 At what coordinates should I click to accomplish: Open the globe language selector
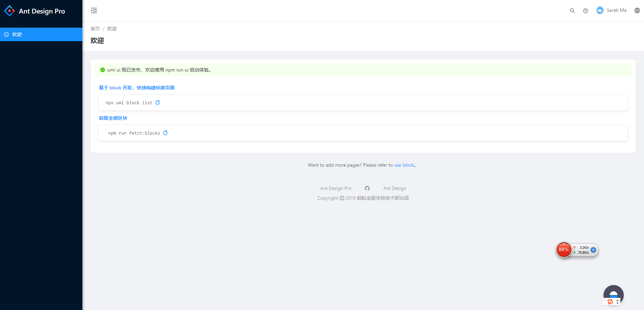[x=637, y=10]
